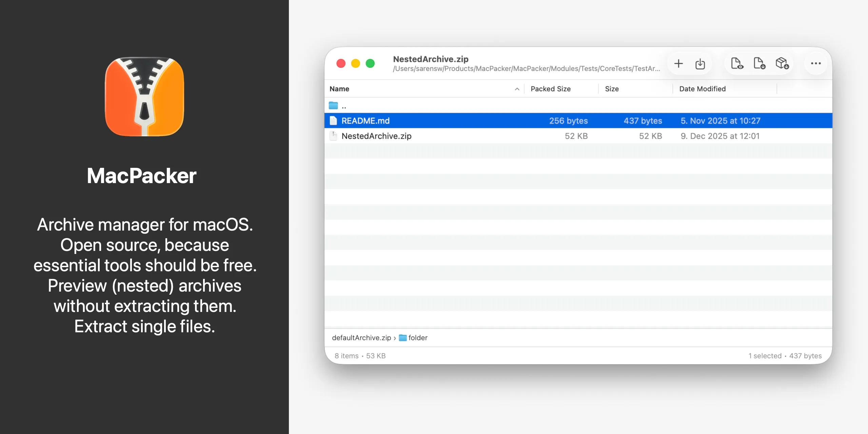Sort by the Size column header
The height and width of the screenshot is (434, 868).
(612, 89)
